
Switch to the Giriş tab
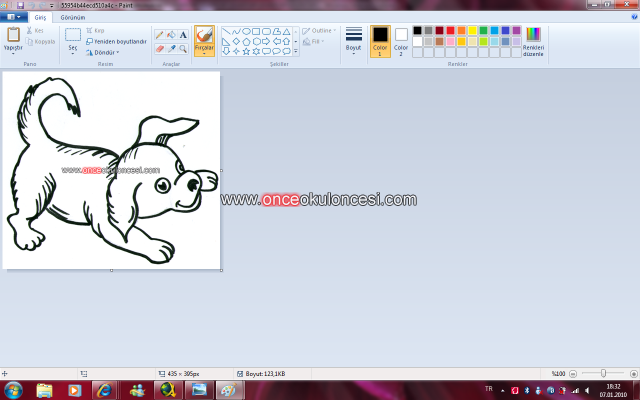pyautogui.click(x=40, y=18)
